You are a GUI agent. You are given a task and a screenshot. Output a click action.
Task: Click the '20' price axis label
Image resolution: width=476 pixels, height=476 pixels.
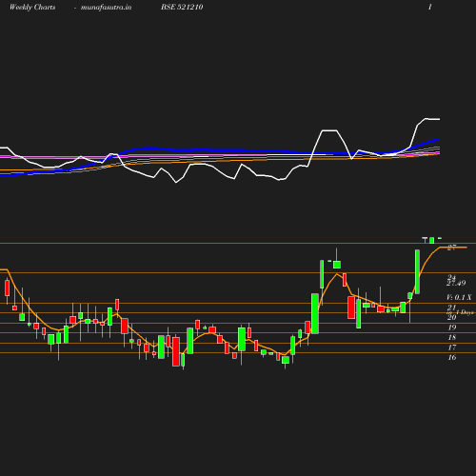pyautogui.click(x=452, y=317)
